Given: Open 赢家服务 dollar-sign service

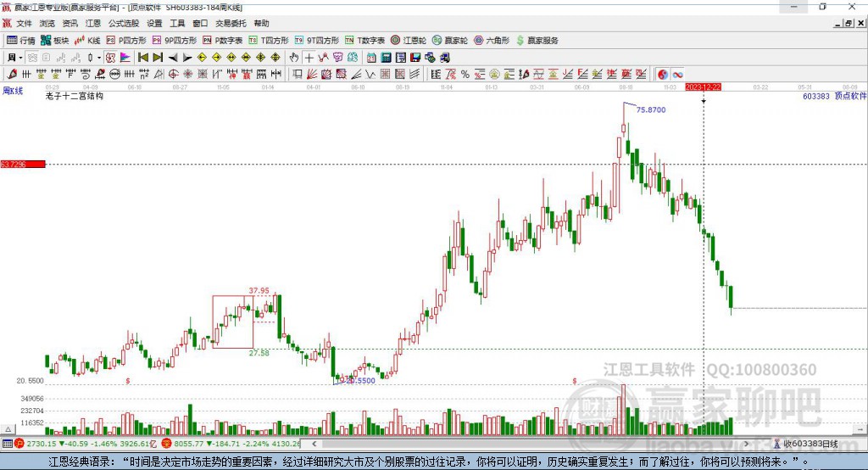Looking at the screenshot, I should [x=537, y=41].
